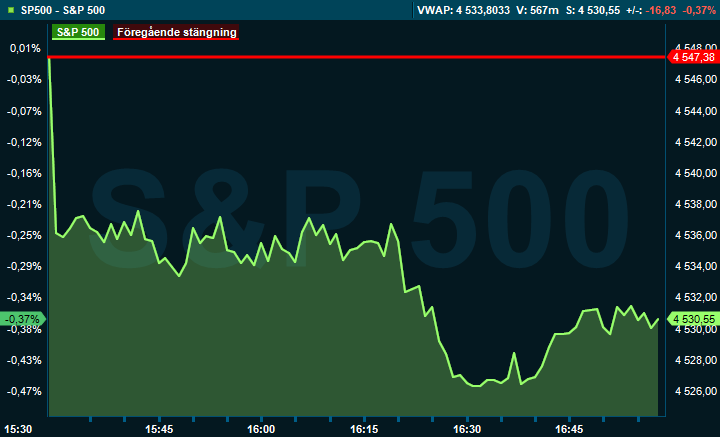Toggle the S&P 500 series legend
The height and width of the screenshot is (437, 720).
click(78, 32)
